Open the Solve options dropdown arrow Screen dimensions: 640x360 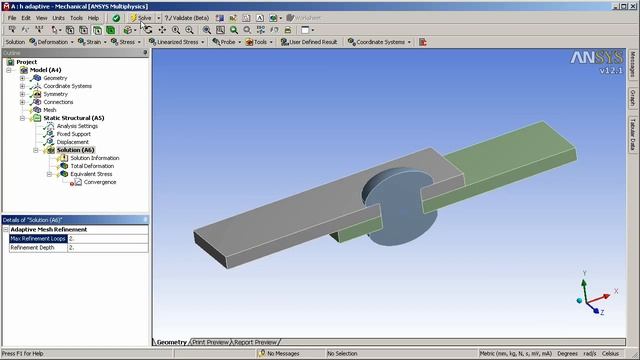[159, 18]
